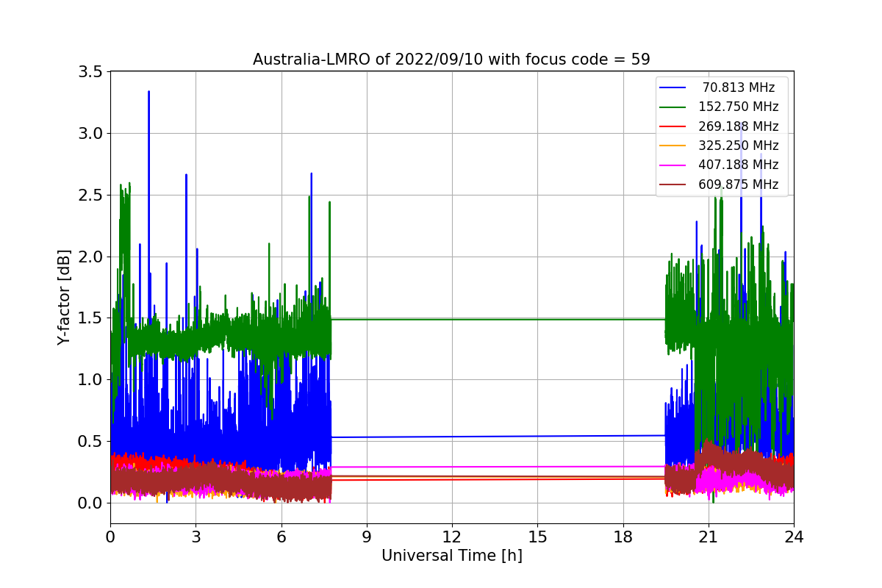This screenshot has width=882, height=588.
Task: Click the y-axis tick label 2.0
Action: [x=90, y=257]
